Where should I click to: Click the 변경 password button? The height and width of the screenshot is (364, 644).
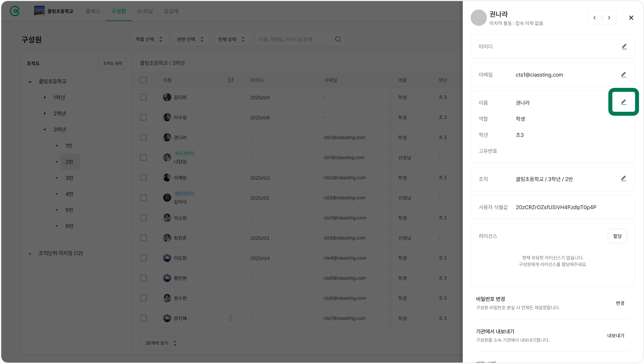tap(620, 303)
